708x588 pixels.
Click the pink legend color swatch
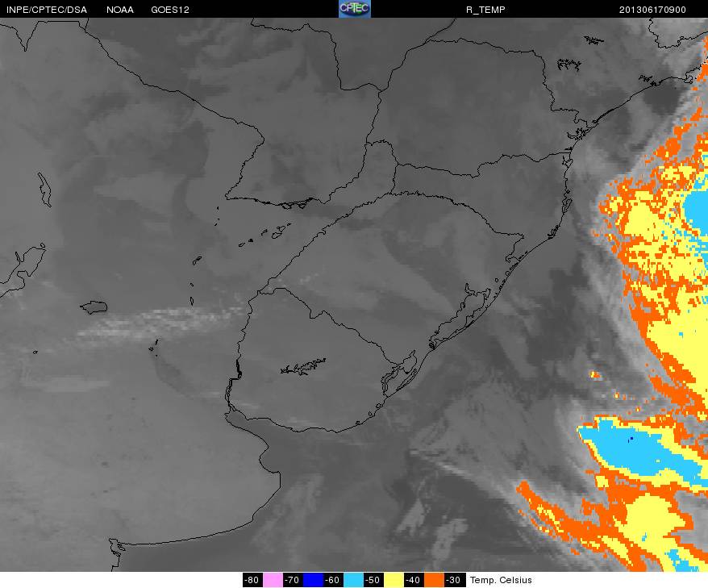(x=273, y=580)
